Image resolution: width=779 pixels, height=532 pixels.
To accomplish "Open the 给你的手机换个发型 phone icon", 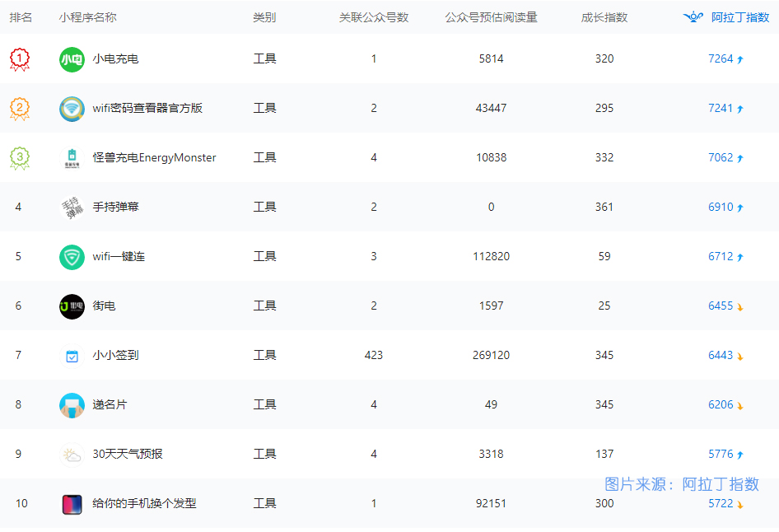I will 72,504.
